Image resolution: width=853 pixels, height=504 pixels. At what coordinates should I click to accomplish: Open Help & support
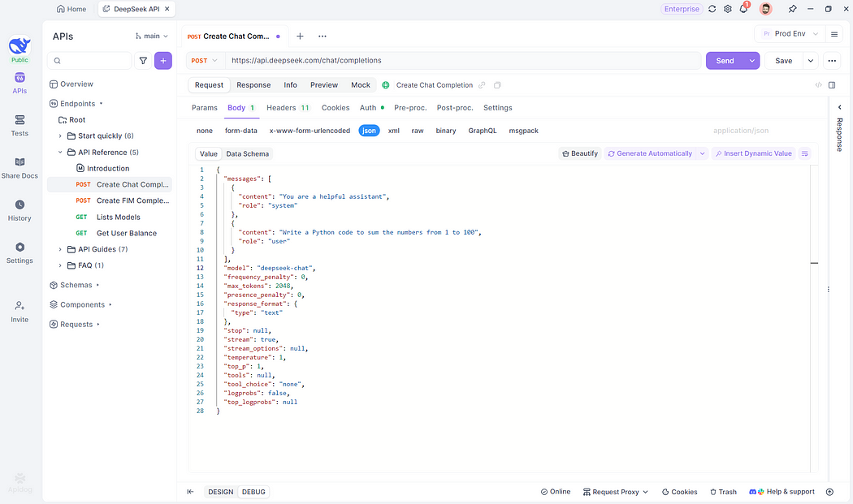[782, 492]
